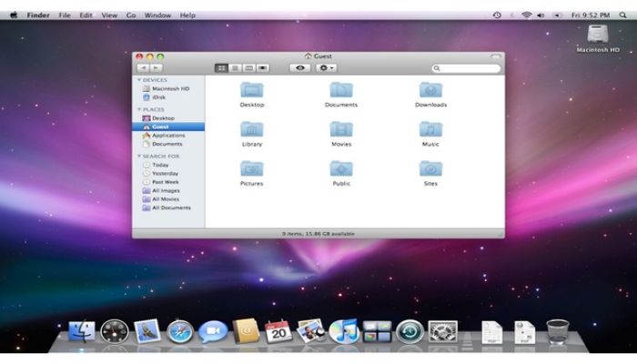The height and width of the screenshot is (364, 637).
Task: Go forward in Finder window
Action: [x=157, y=68]
